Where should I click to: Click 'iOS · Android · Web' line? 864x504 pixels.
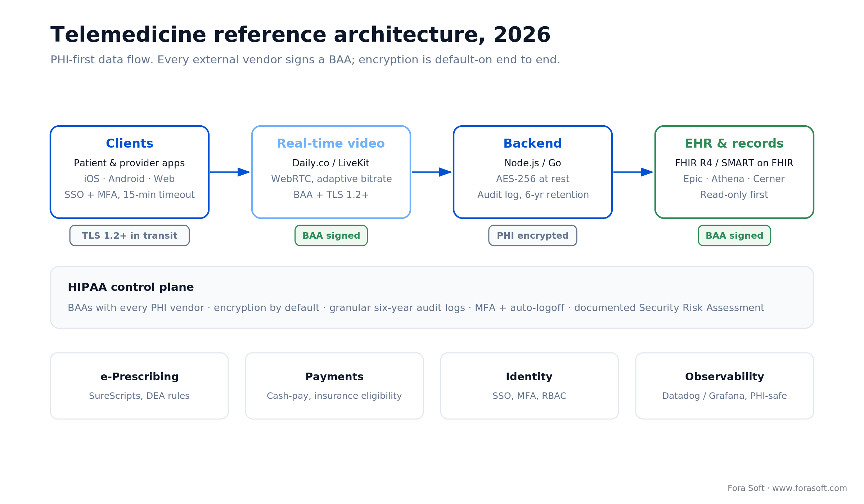pyautogui.click(x=129, y=179)
